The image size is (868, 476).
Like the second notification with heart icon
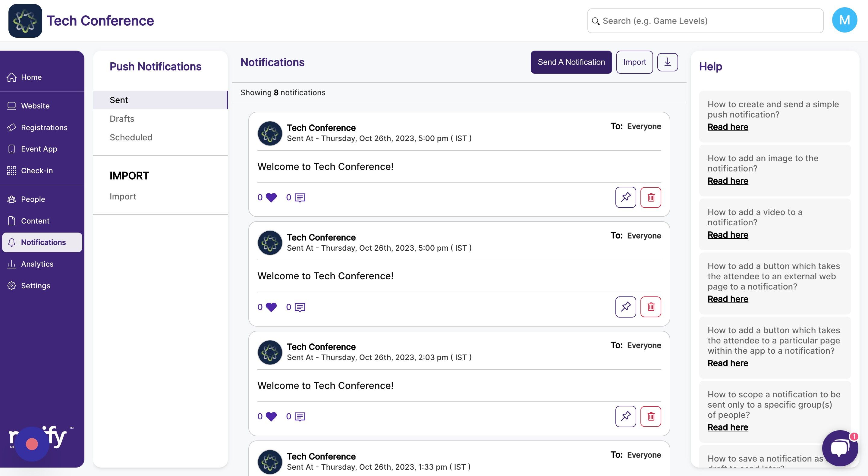tap(271, 307)
